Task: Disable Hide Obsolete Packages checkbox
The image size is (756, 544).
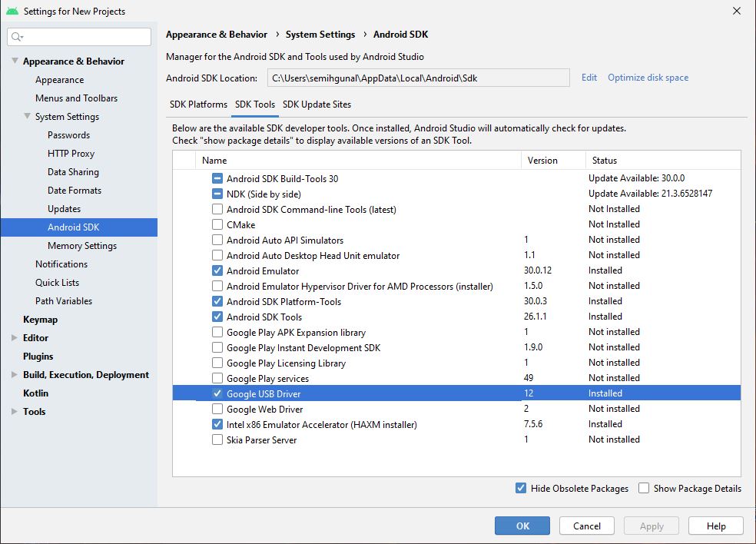Action: tap(521, 488)
